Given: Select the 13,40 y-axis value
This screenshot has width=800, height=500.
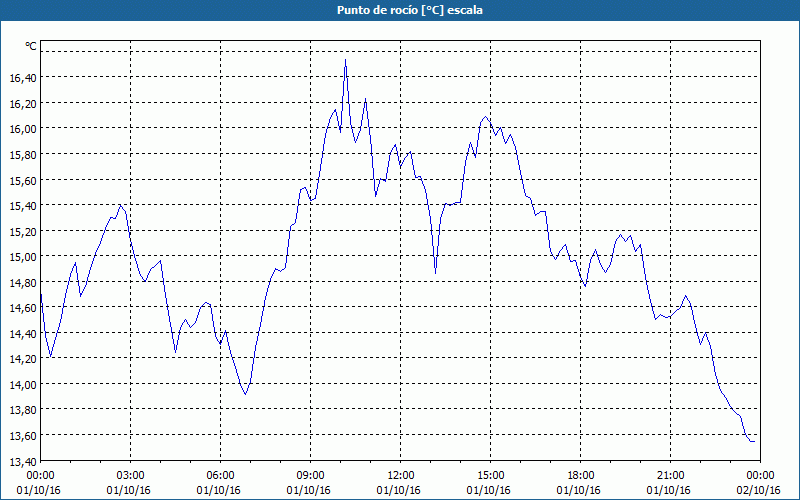Looking at the screenshot, I should pyautogui.click(x=23, y=462).
